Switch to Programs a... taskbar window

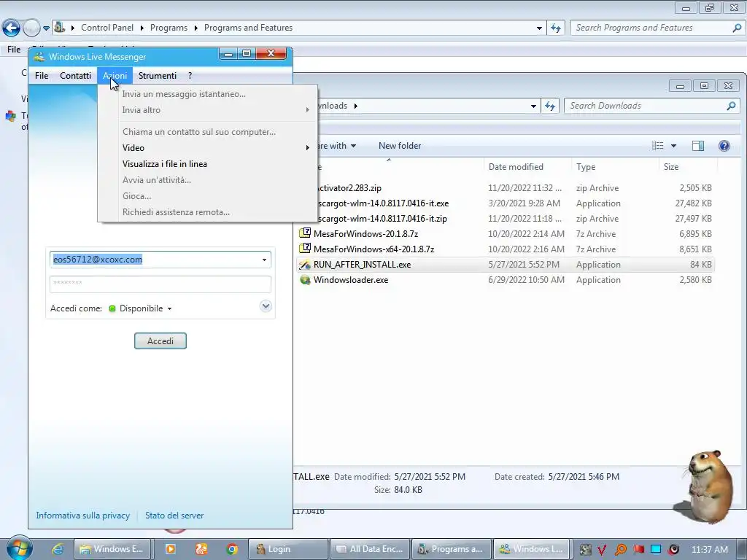click(x=451, y=549)
